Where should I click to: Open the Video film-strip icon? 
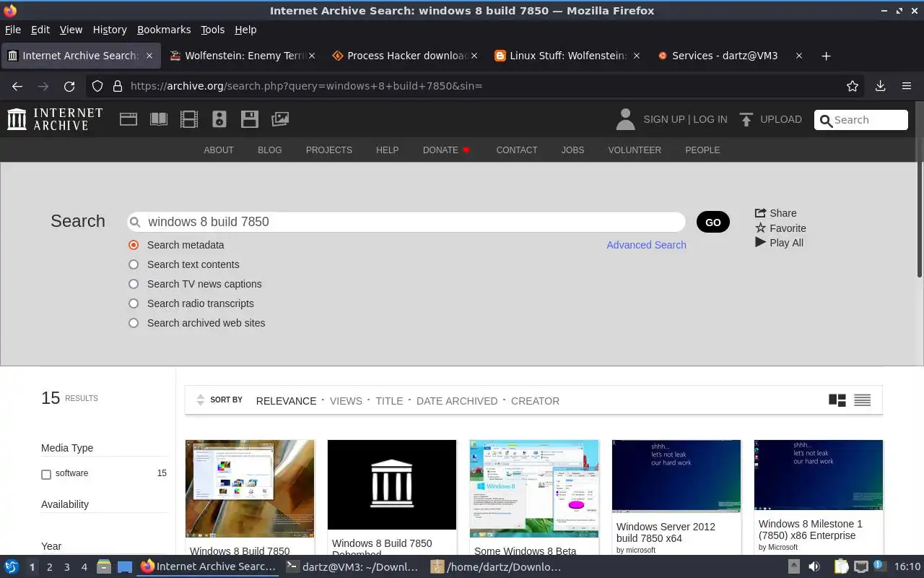pyautogui.click(x=189, y=119)
